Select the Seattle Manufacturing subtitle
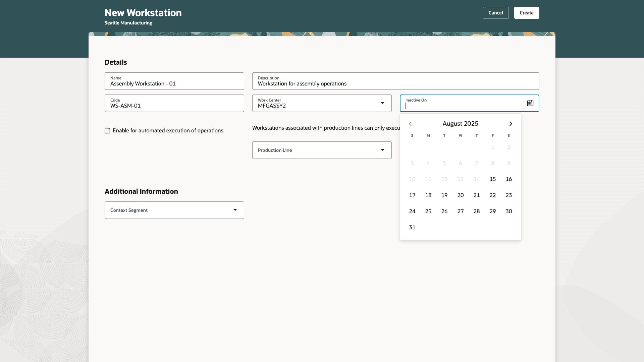644x362 pixels. pyautogui.click(x=128, y=23)
